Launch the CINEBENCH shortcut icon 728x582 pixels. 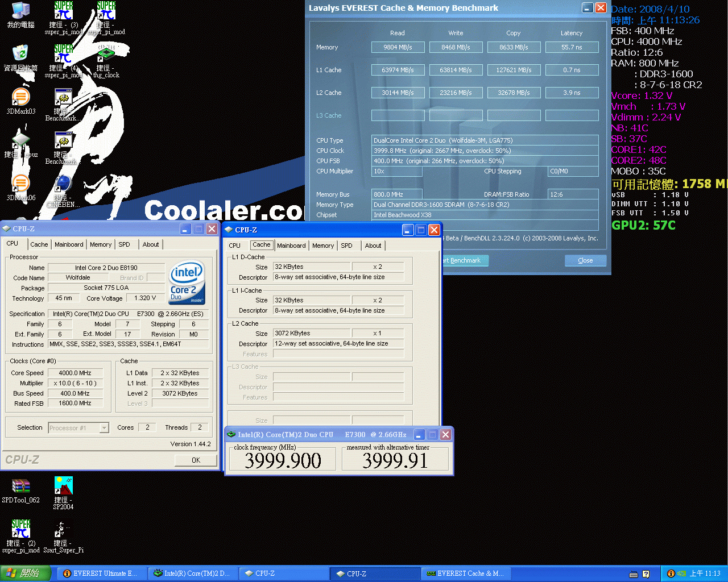click(x=63, y=191)
